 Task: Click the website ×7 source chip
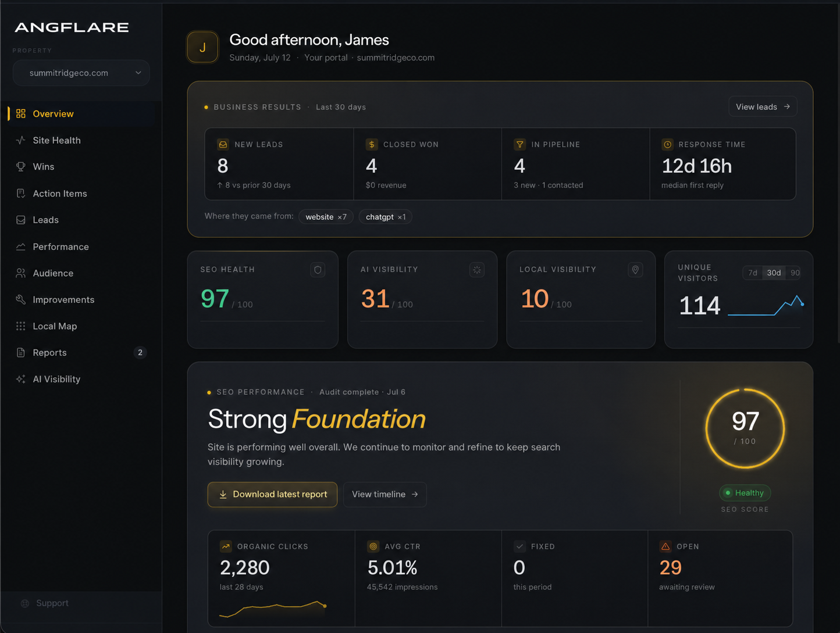[326, 217]
